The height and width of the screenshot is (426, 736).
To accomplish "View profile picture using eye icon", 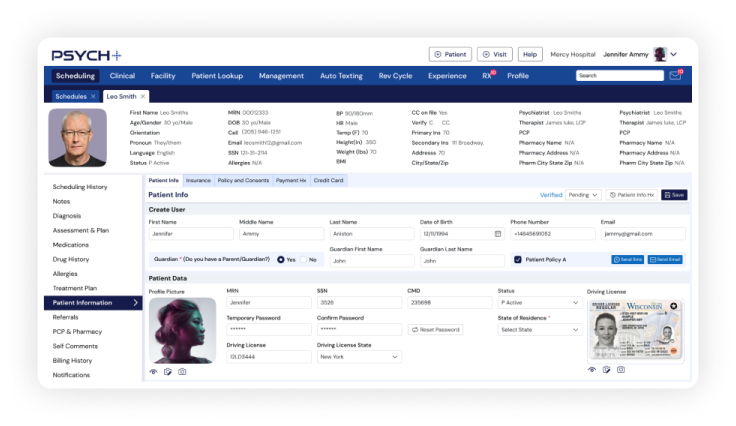I will 154,371.
